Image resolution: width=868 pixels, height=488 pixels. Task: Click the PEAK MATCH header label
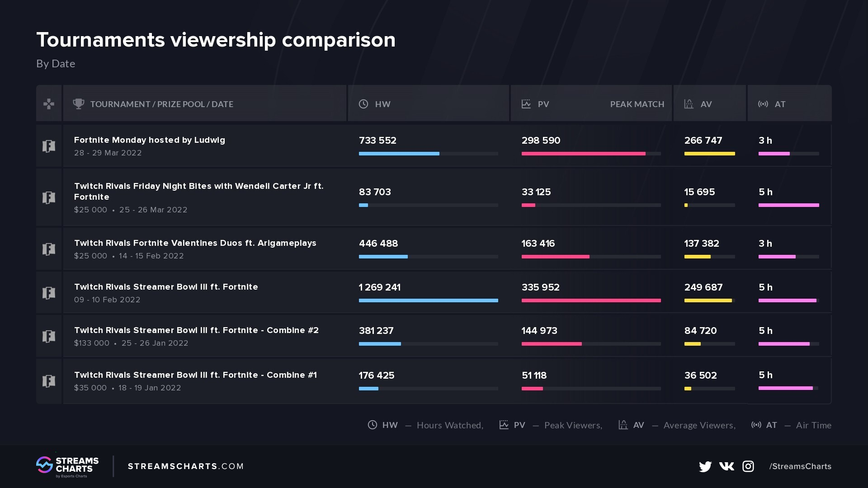click(x=637, y=104)
